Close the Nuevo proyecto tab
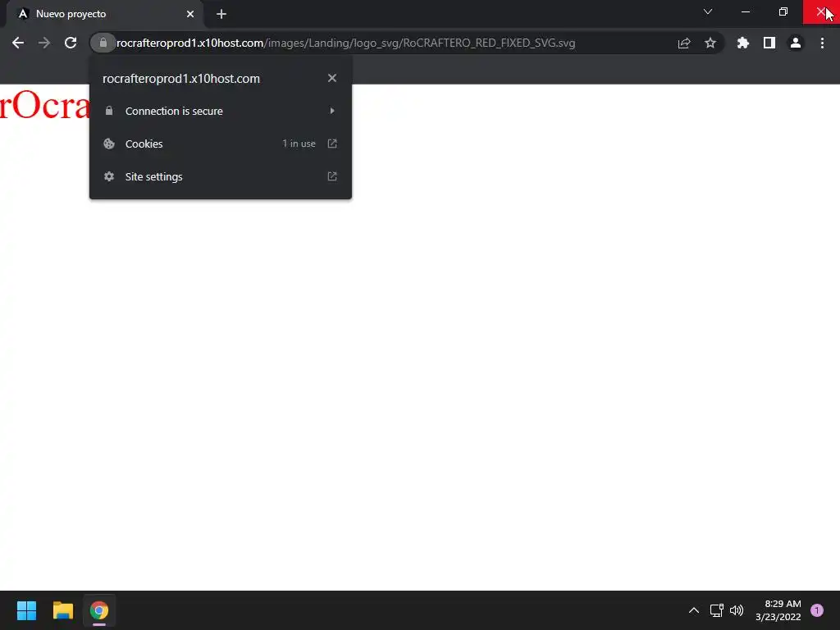 point(190,14)
